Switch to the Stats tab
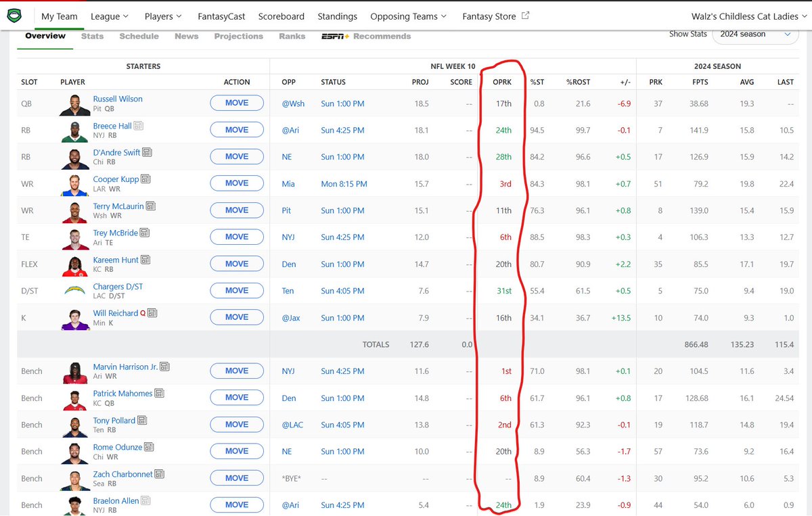Image resolution: width=812 pixels, height=516 pixels. [93, 37]
